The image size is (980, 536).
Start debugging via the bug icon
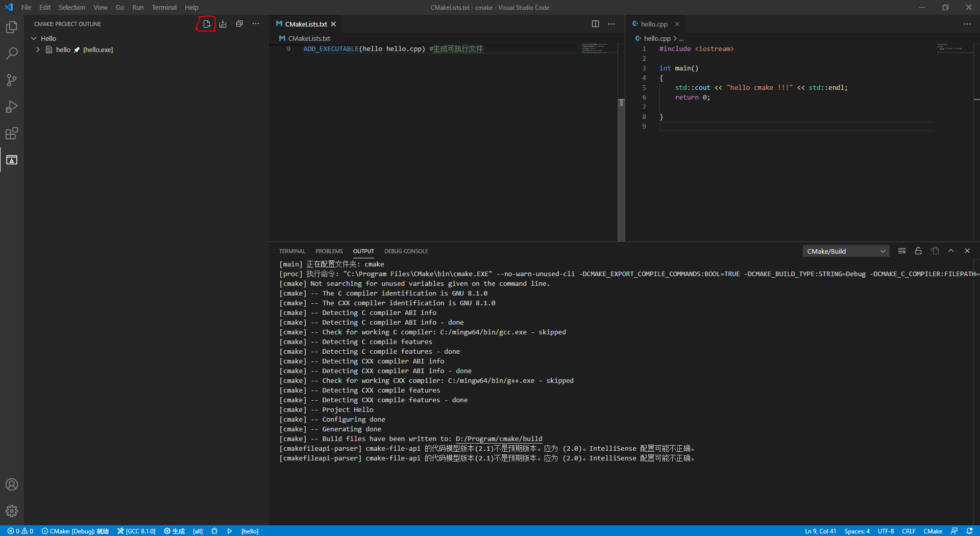pos(214,531)
